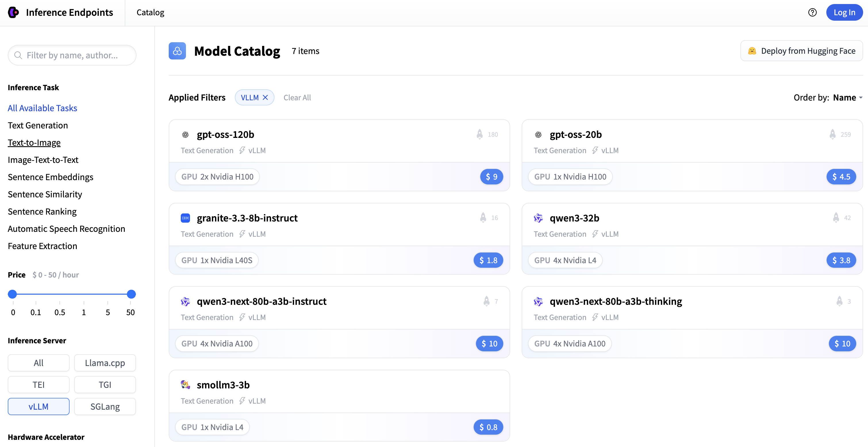Click the Inference Endpoints logo
Image resolution: width=868 pixels, height=447 pixels.
(x=14, y=12)
